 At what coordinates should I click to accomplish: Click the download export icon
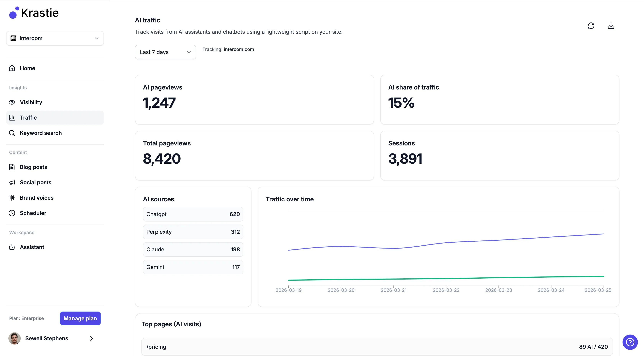click(611, 26)
